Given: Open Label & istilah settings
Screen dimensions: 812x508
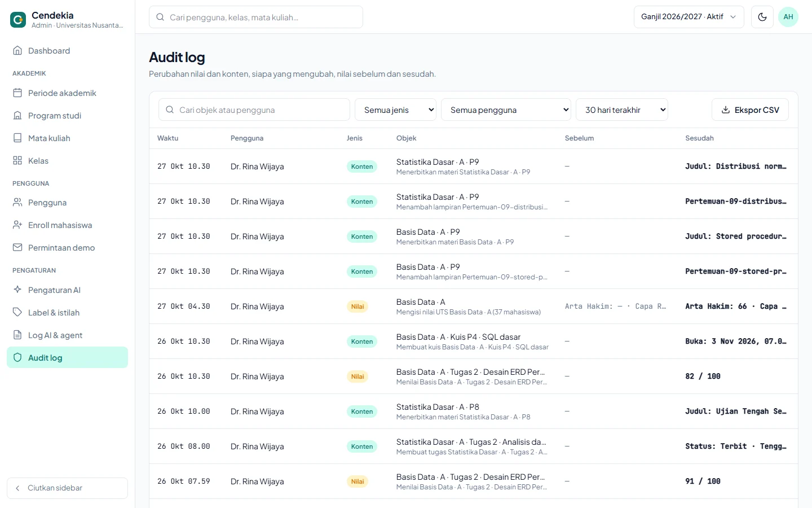Looking at the screenshot, I should click(67, 312).
